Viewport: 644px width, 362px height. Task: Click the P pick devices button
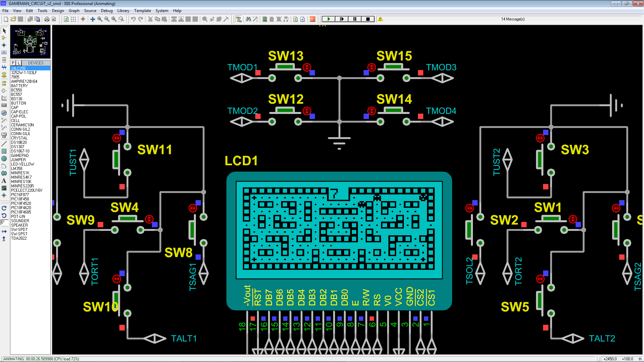click(x=13, y=63)
